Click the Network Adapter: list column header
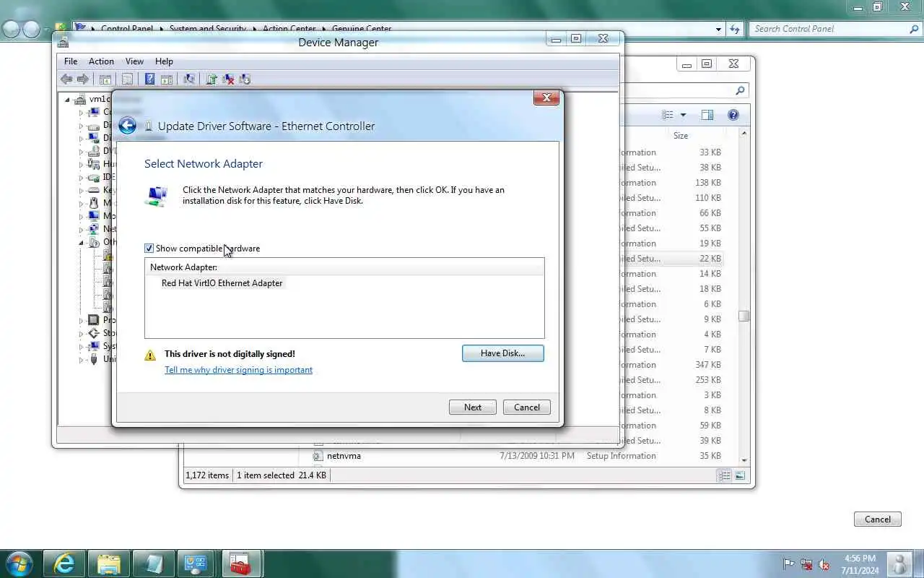This screenshot has height=578, width=924. coord(344,267)
